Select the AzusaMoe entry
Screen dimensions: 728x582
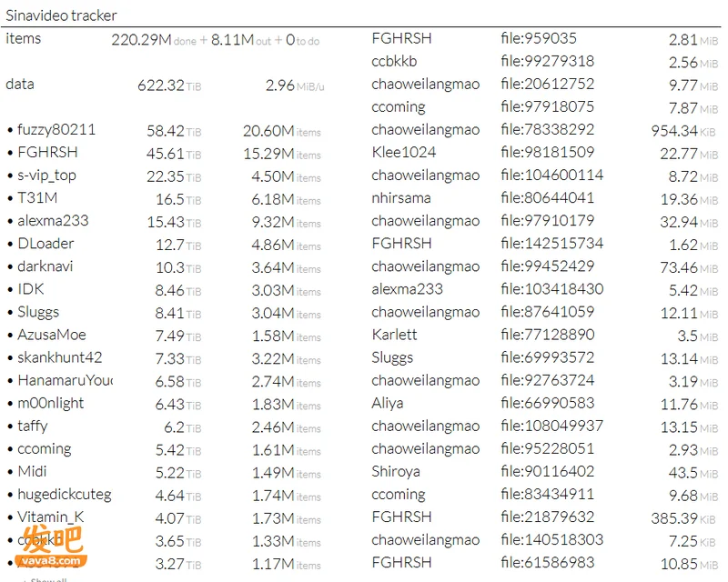[x=52, y=335]
